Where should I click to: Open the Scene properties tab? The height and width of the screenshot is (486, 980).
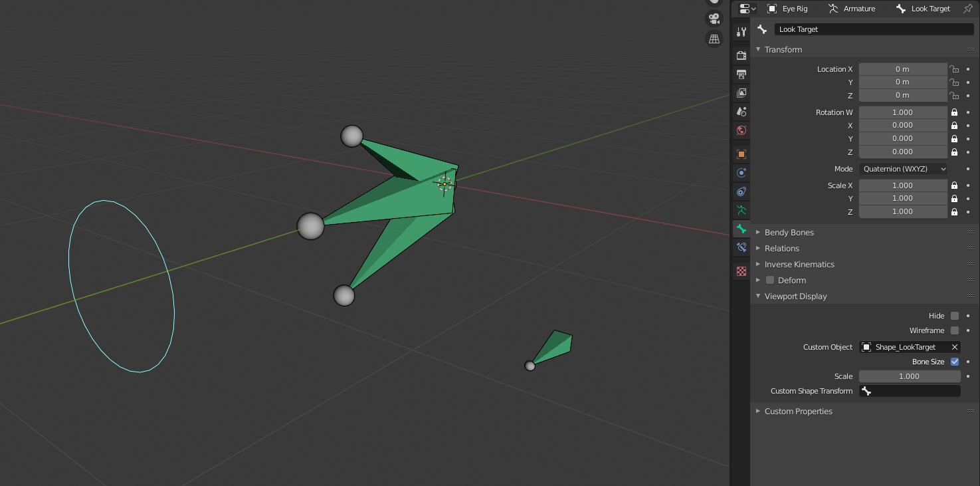[x=741, y=111]
